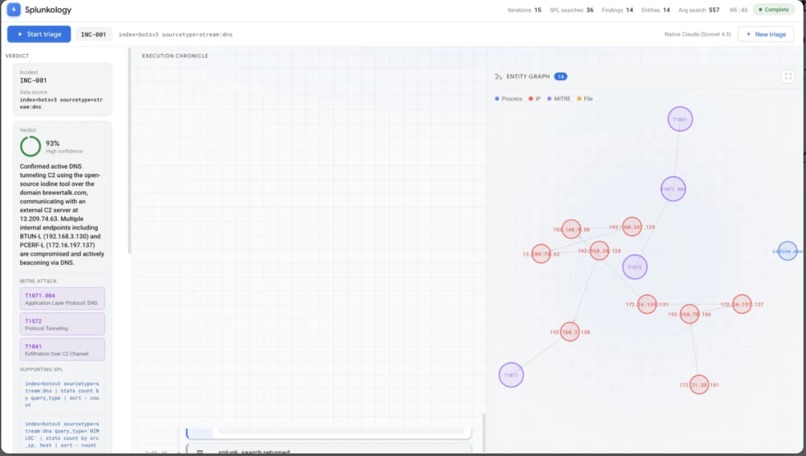Open MITRE tag T1071.004 Application Layer Protocol

click(x=62, y=299)
